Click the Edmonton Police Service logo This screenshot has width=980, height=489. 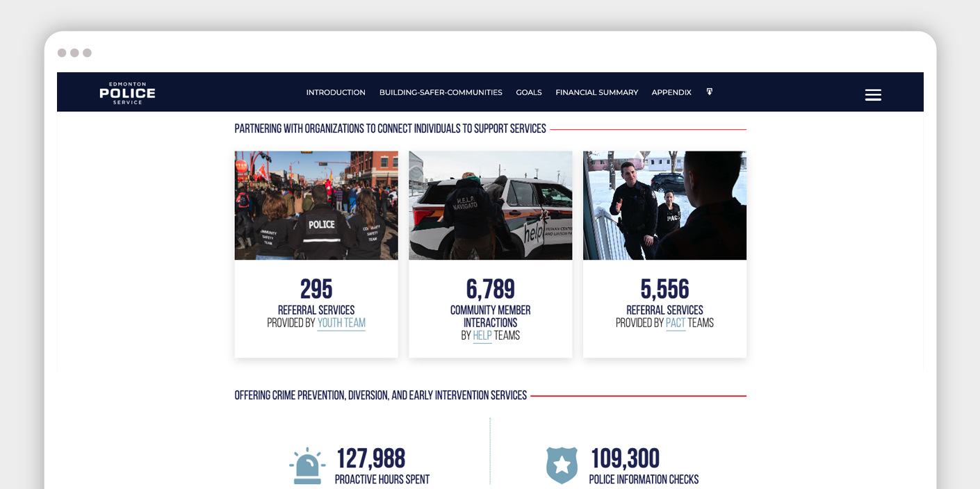pyautogui.click(x=127, y=93)
